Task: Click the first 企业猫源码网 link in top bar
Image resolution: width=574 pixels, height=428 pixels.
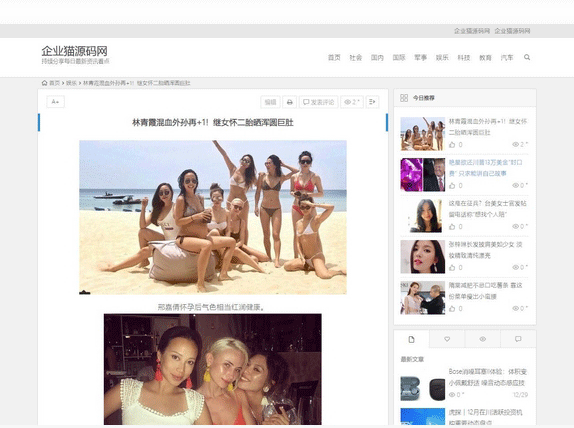Action: click(472, 31)
